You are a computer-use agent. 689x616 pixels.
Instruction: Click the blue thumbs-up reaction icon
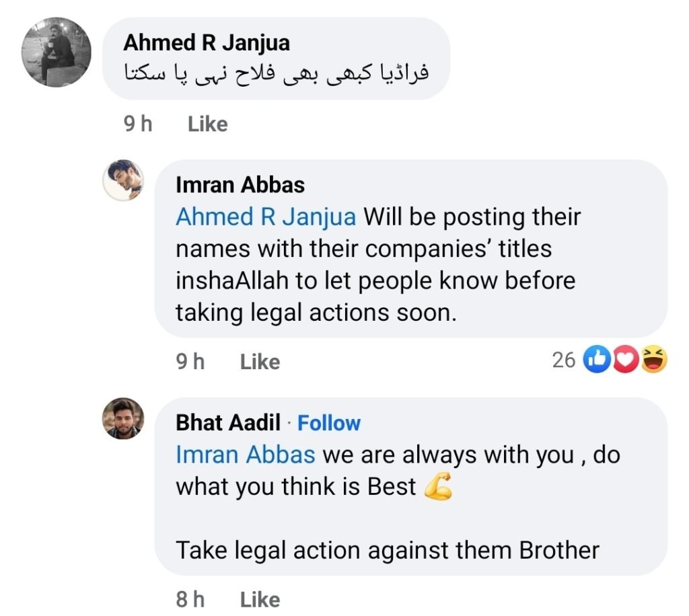[x=597, y=361]
